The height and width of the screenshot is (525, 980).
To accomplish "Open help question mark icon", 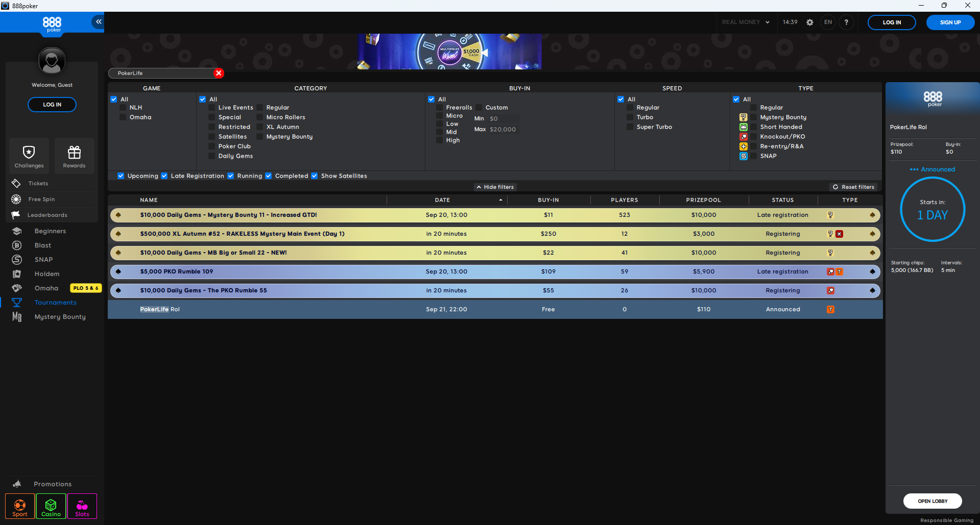I will tap(846, 22).
